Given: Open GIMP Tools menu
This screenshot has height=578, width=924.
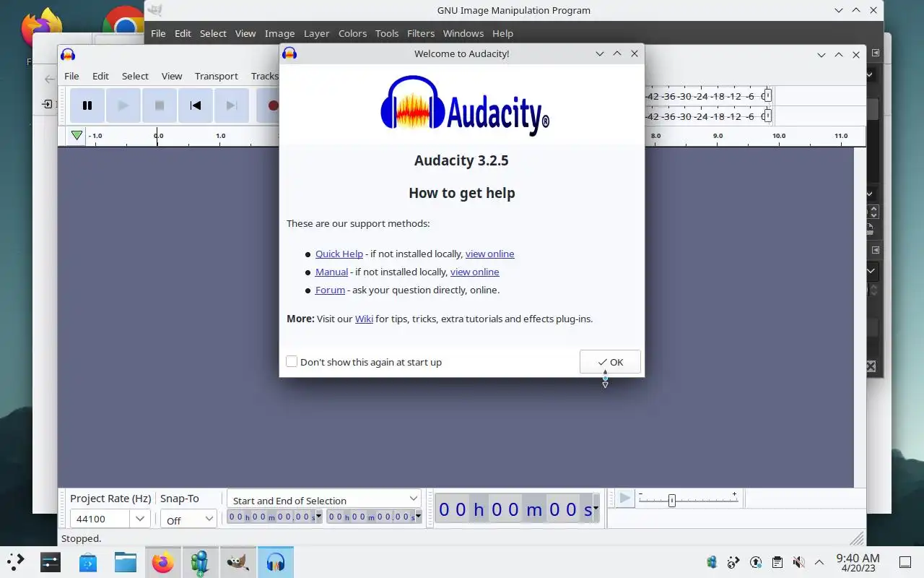Looking at the screenshot, I should 387,33.
